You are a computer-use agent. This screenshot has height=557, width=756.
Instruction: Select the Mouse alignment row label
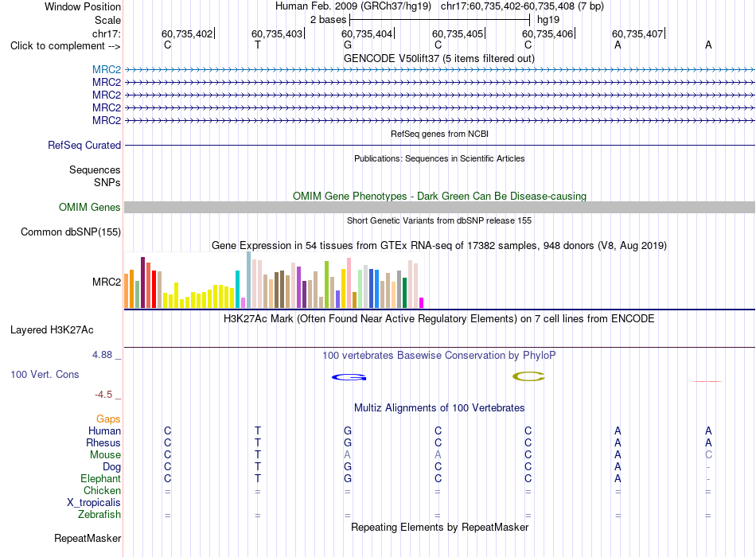[x=105, y=455]
